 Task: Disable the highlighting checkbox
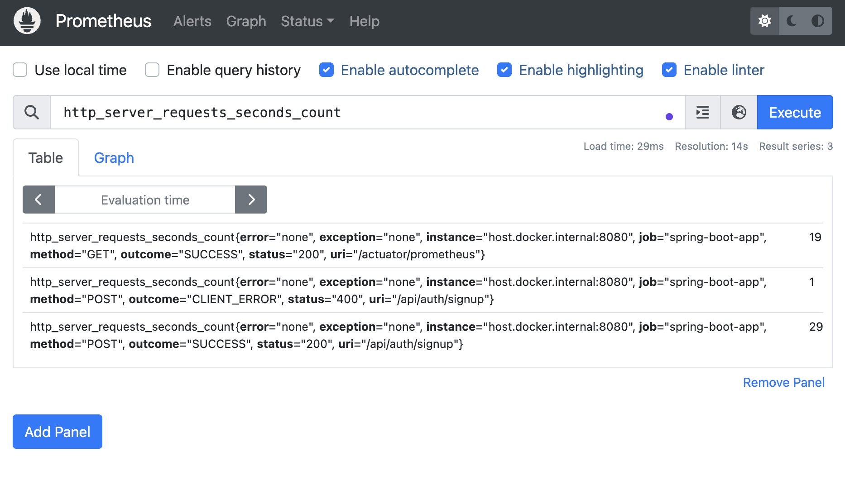click(x=504, y=70)
